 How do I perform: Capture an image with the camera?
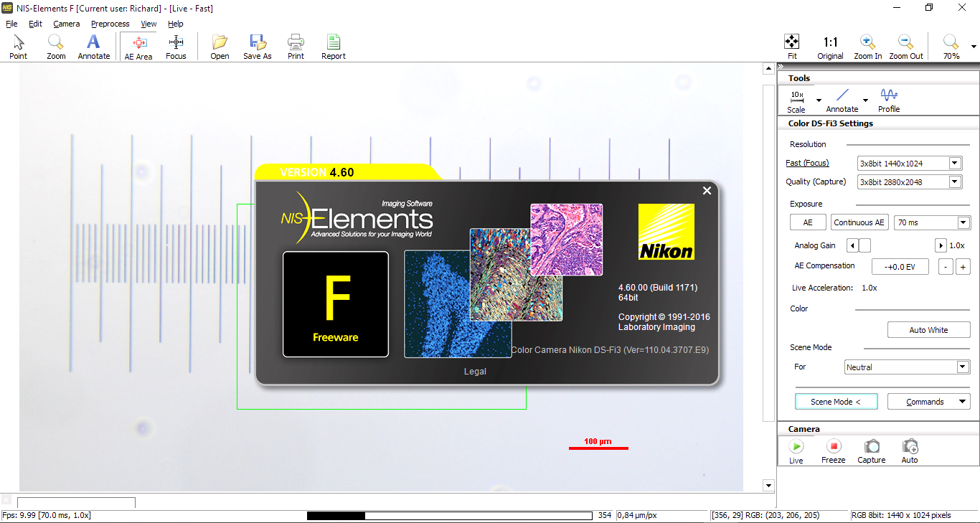(871, 451)
